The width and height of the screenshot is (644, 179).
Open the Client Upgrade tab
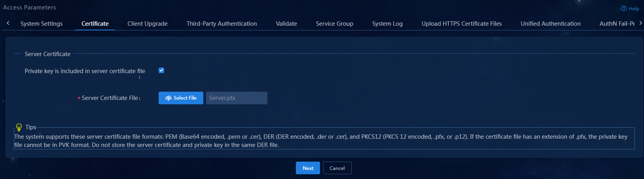point(148,24)
